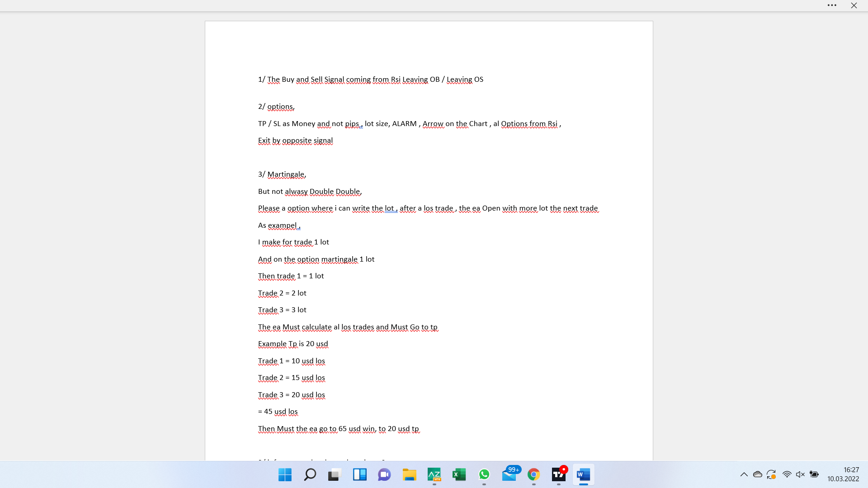The image size is (868, 488).
Task: Open File Explorer from taskbar
Action: 409,474
